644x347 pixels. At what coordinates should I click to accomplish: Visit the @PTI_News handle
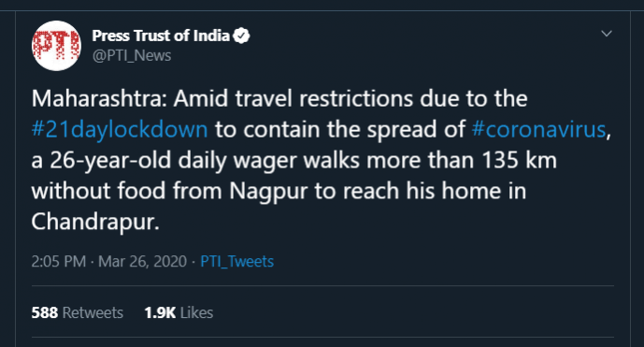(132, 55)
